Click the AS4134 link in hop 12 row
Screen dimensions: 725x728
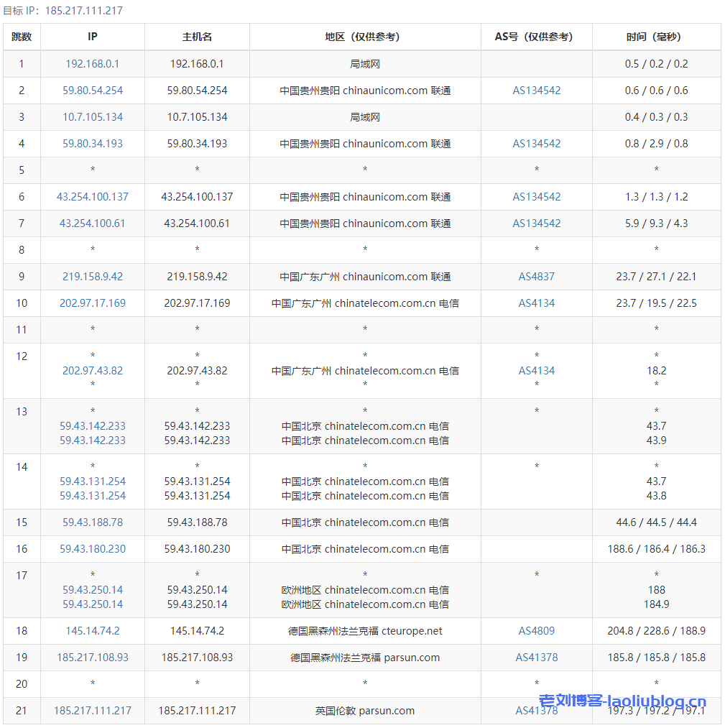536,371
